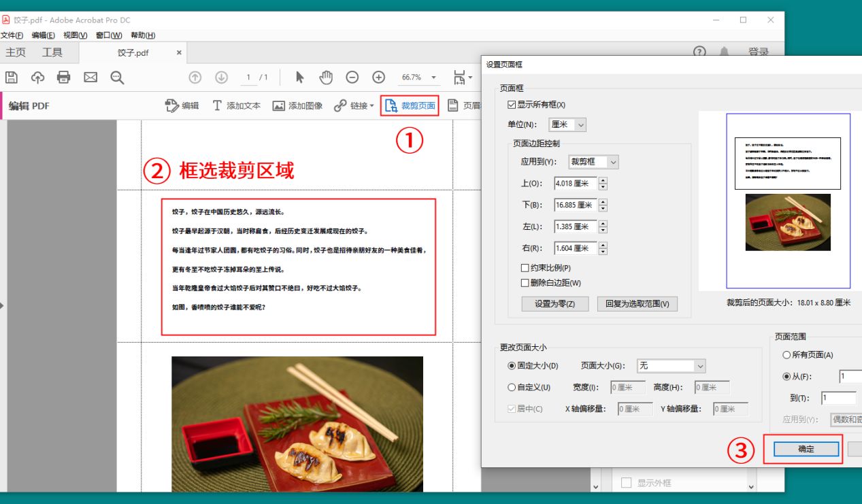This screenshot has height=504, width=862.
Task: Click the 添加文本 add text tool
Action: click(237, 105)
